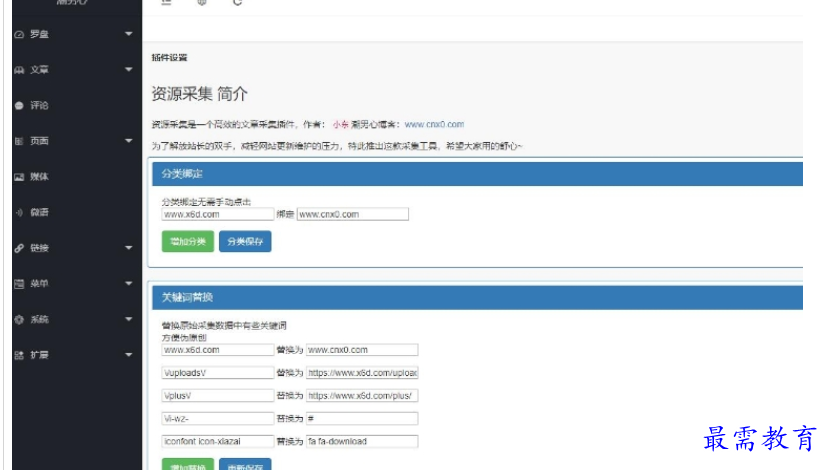This screenshot has height=470, width=825.
Task: Expand the 菜单 submenu arrow
Action: [x=128, y=283]
